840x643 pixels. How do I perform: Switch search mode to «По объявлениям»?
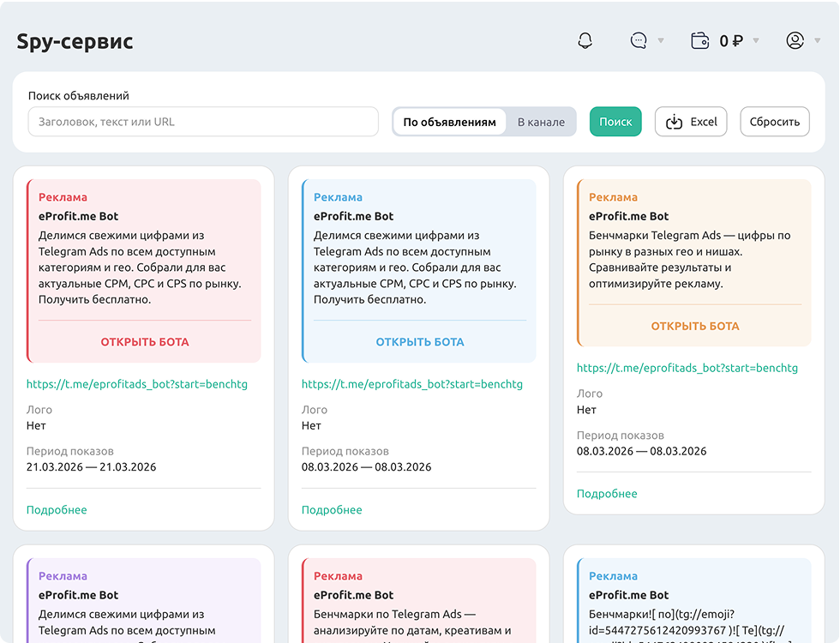coord(449,122)
